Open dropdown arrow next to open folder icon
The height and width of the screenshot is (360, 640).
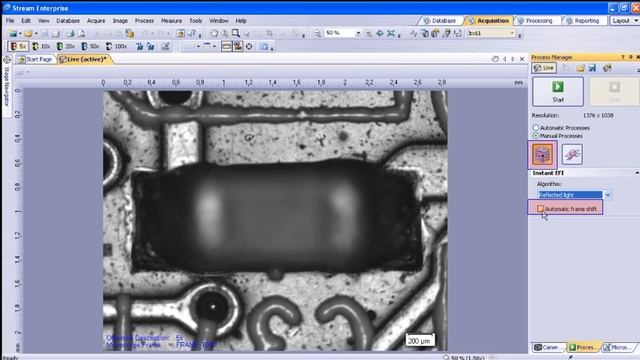tap(36, 33)
